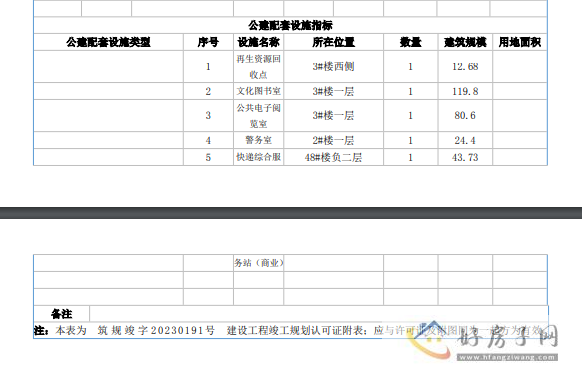Click the footnote number 筑规竣字20230191号
The image size is (582, 365).
pyautogui.click(x=156, y=330)
